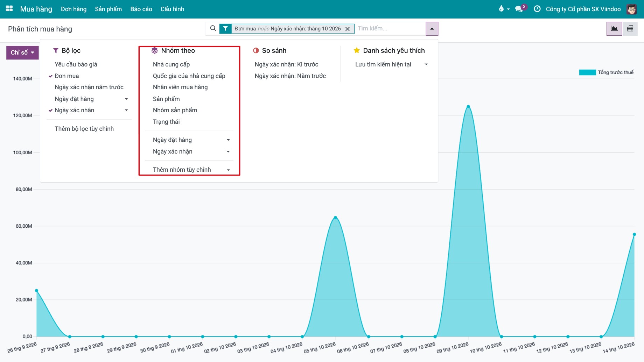This screenshot has width=644, height=362.
Task: Click the droplet theme icon
Action: click(x=501, y=9)
